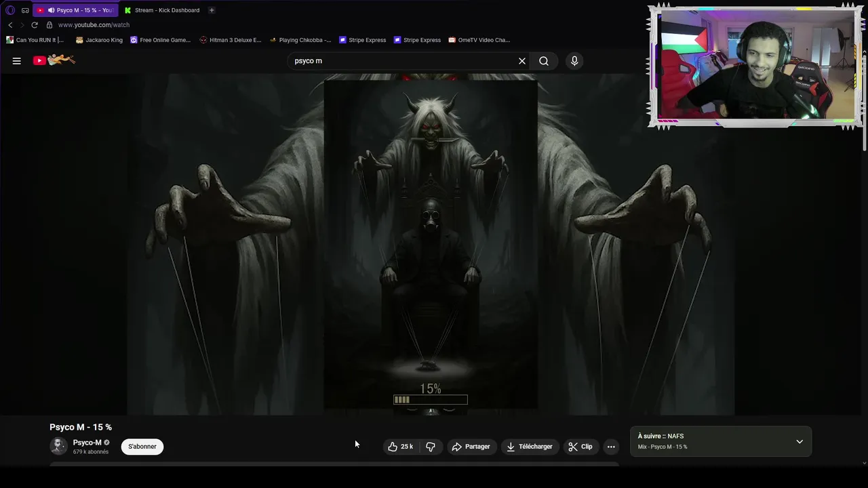The height and width of the screenshot is (488, 868).
Task: Switch to the Psyco M - 15 % tab
Action: (x=75, y=10)
